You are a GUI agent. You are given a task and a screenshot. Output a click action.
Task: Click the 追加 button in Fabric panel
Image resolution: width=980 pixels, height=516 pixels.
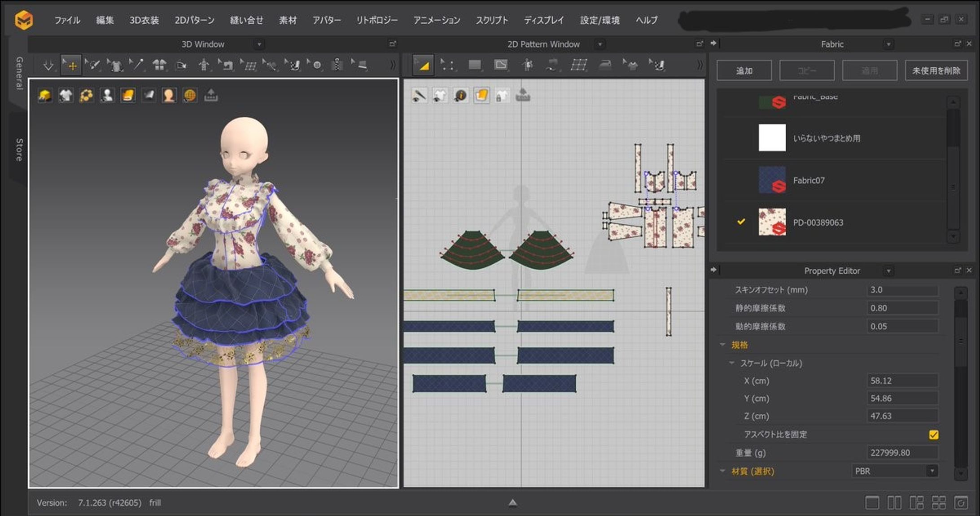(744, 70)
